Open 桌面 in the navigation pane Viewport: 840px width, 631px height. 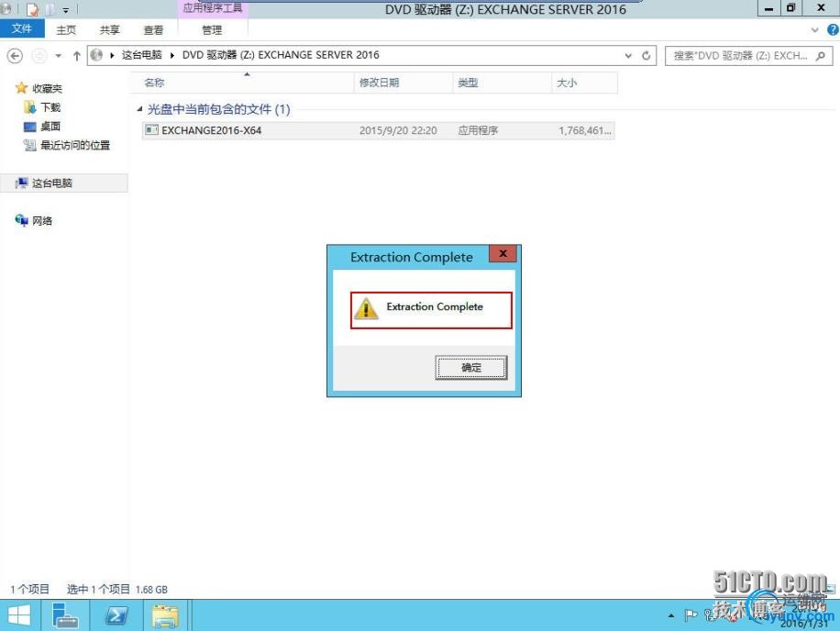tap(50, 127)
